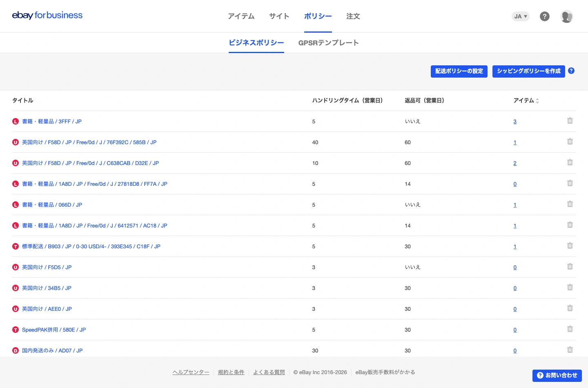Image resolution: width=588 pixels, height=388 pixels.
Task: Click red L badge of 3FFF policy
Action: tap(16, 121)
